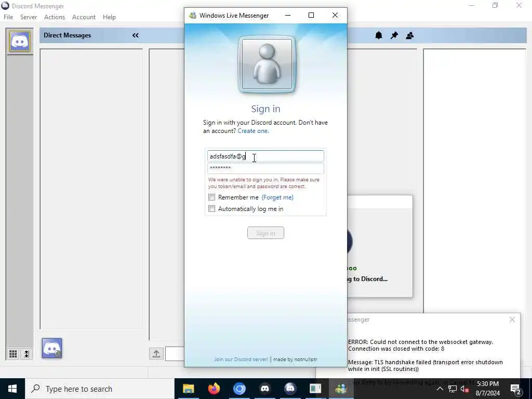
Task: Open File Explorer from the taskbar
Action: [188, 389]
